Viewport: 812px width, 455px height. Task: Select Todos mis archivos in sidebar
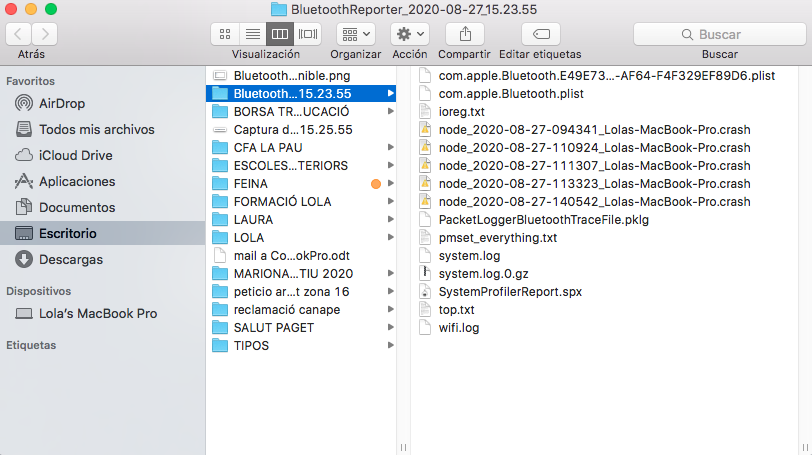pyautogui.click(x=103, y=129)
